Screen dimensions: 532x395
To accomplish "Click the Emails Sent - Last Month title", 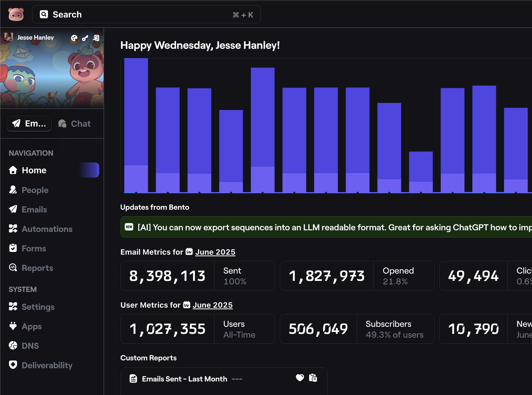I will click(x=184, y=379).
